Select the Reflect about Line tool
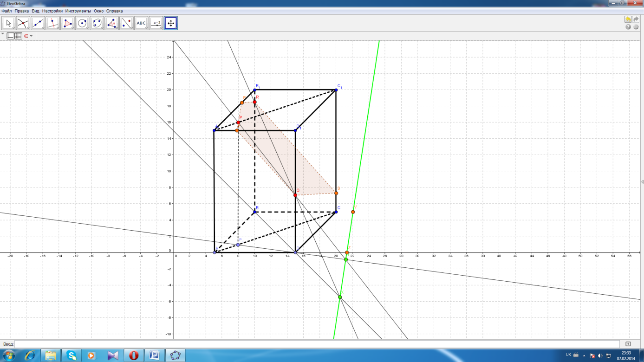 pyautogui.click(x=126, y=23)
